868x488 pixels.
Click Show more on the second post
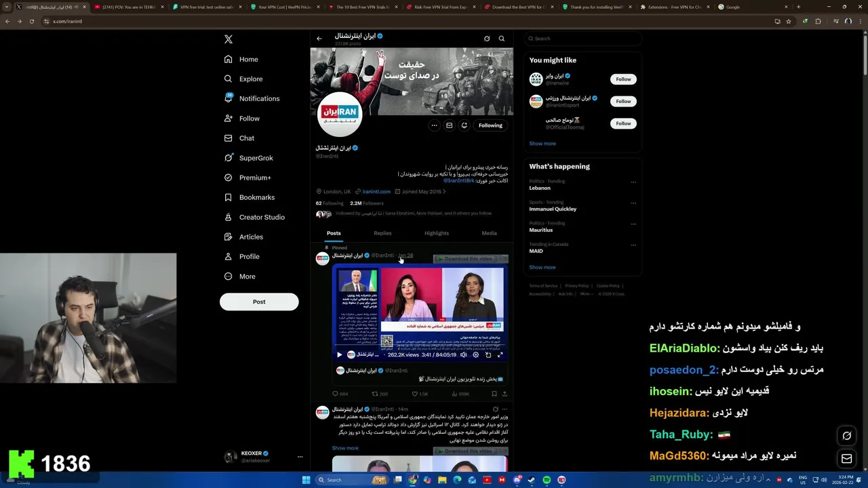pos(345,448)
